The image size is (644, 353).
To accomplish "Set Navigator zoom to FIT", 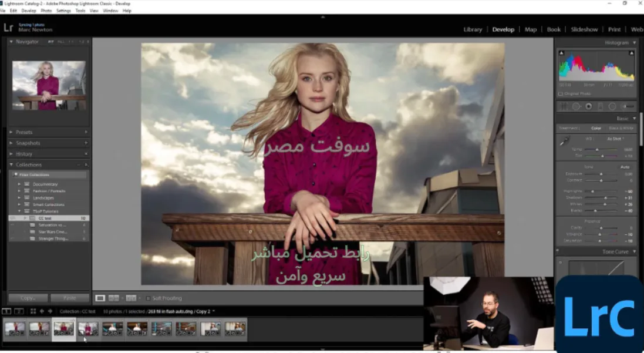I will coord(51,42).
